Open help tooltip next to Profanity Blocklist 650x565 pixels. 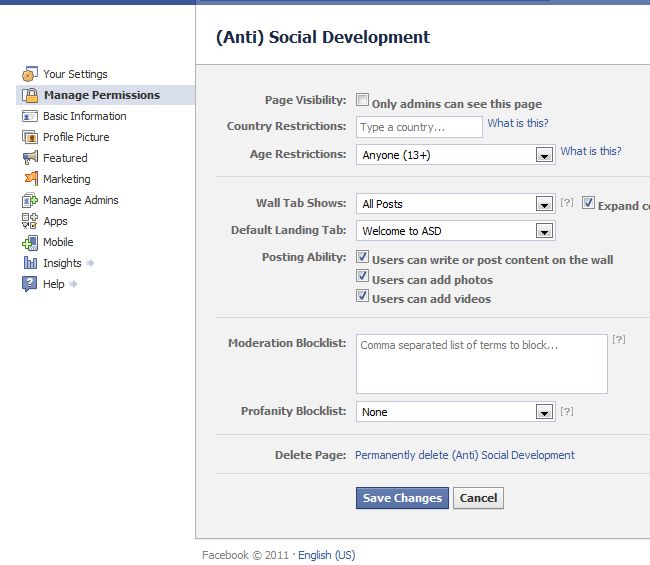tap(567, 411)
